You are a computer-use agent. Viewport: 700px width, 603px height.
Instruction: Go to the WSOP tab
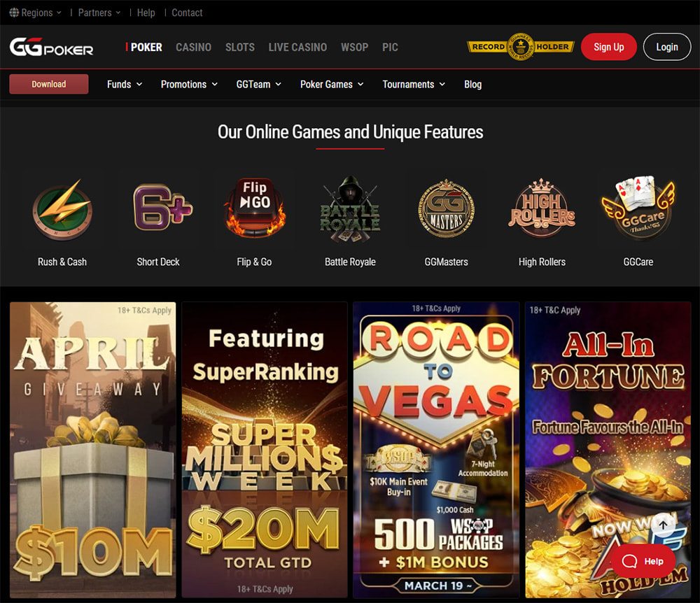coord(354,48)
